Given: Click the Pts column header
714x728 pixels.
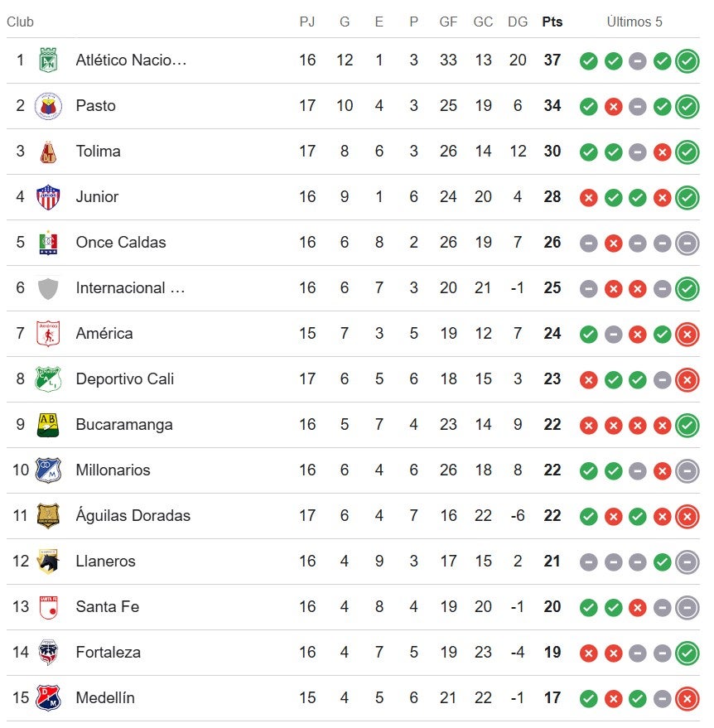Looking at the screenshot, I should pyautogui.click(x=552, y=22).
